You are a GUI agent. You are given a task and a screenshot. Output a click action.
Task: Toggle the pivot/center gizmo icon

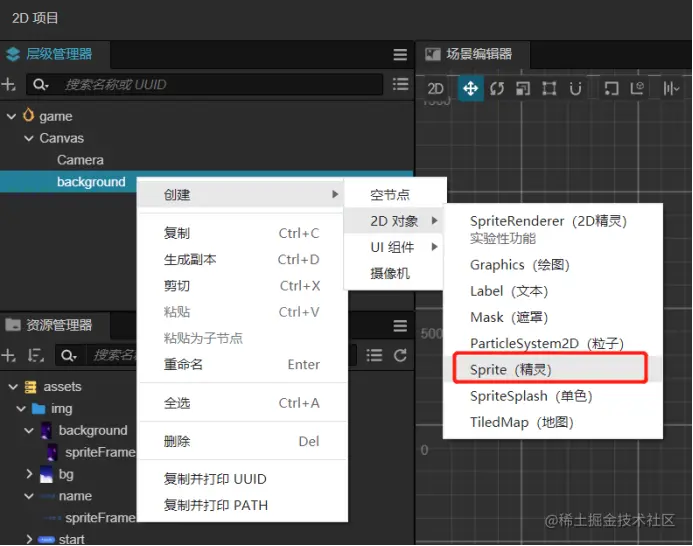(x=611, y=88)
